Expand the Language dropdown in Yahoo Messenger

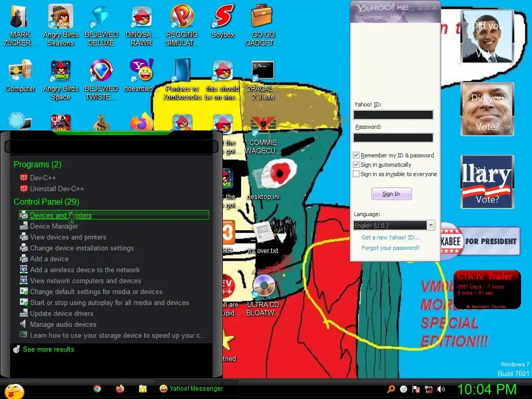[x=431, y=225]
